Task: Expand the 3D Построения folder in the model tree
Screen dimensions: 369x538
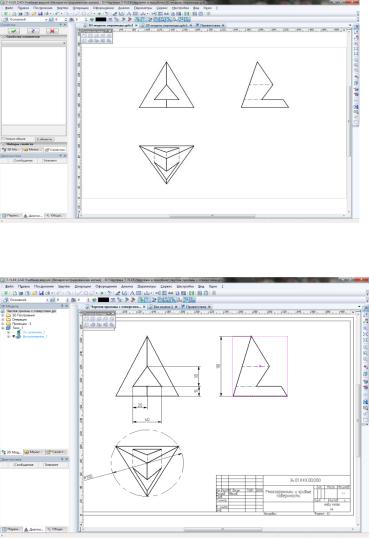Action: (x=3, y=315)
